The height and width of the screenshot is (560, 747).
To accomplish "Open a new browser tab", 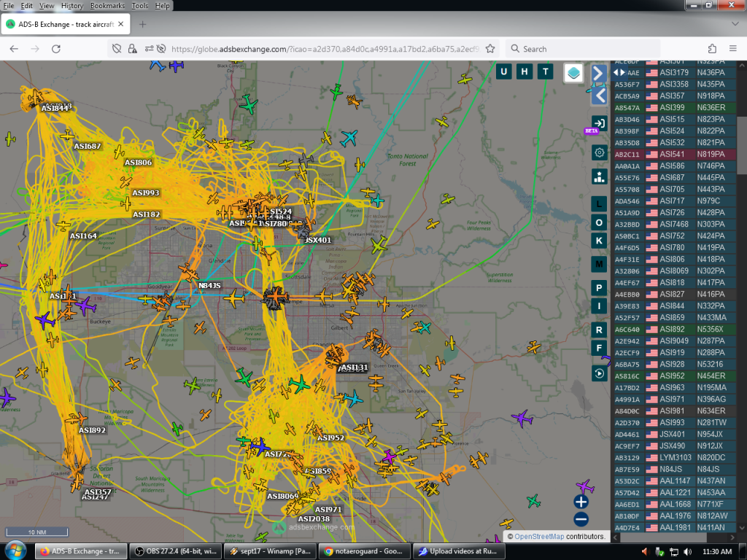I will pos(142,24).
